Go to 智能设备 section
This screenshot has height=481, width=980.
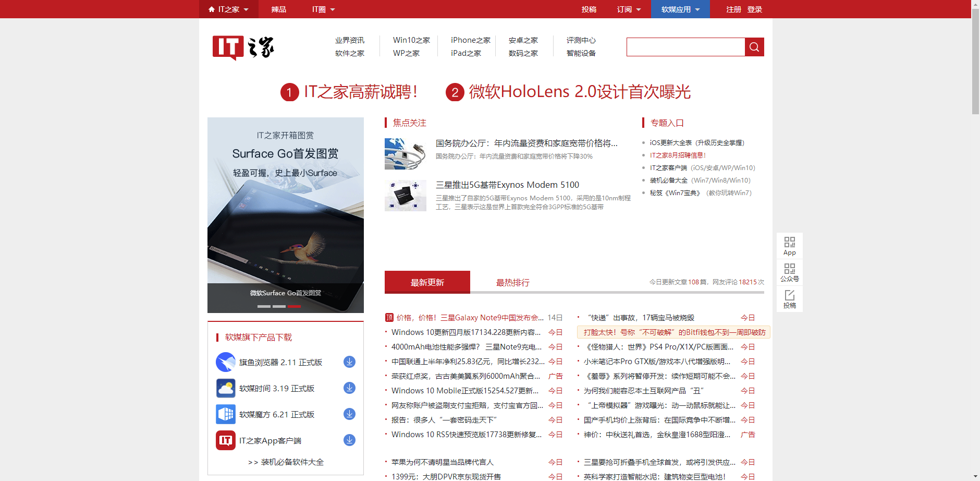(x=581, y=53)
